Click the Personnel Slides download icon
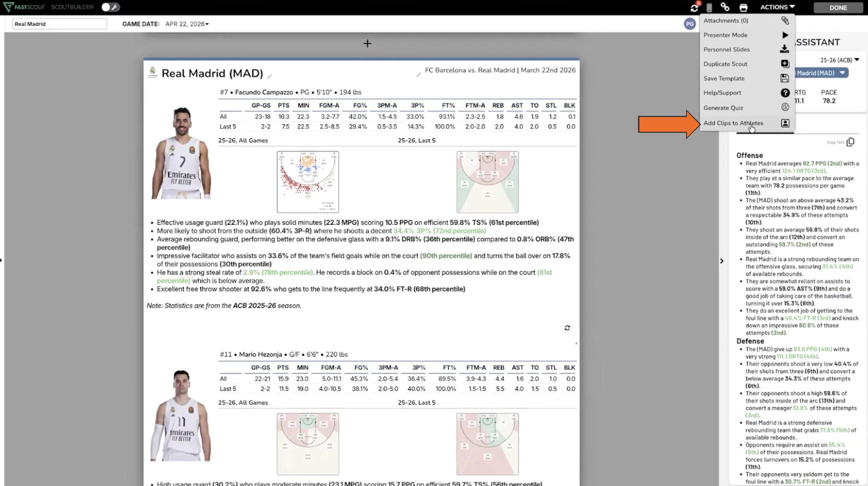This screenshot has height=486, width=868. click(784, 49)
